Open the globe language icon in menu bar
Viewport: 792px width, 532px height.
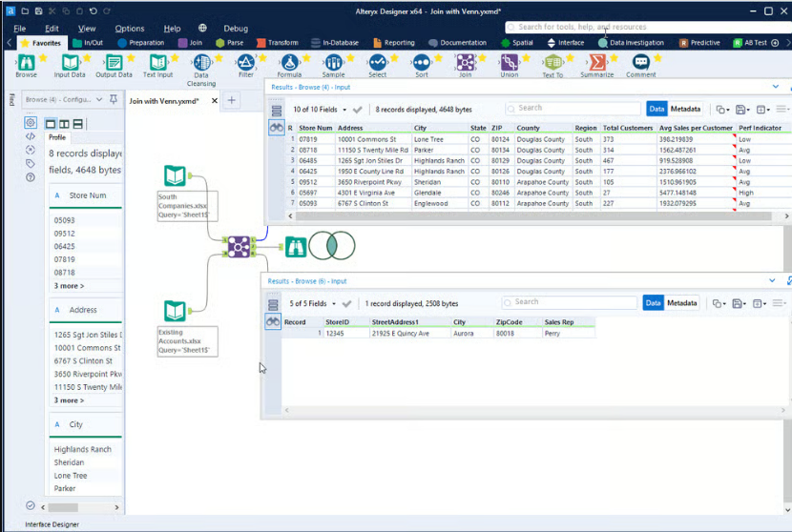(x=202, y=29)
